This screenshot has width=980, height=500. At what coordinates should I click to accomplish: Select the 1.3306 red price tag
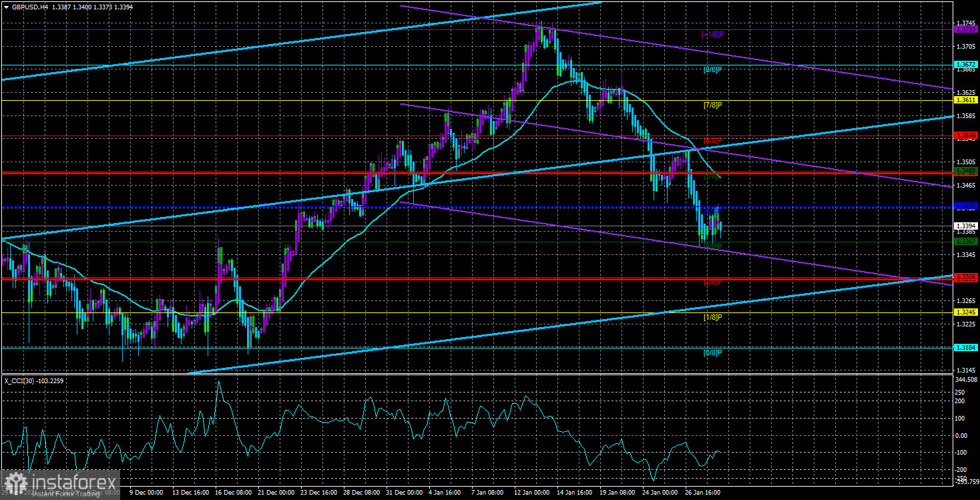[966, 277]
